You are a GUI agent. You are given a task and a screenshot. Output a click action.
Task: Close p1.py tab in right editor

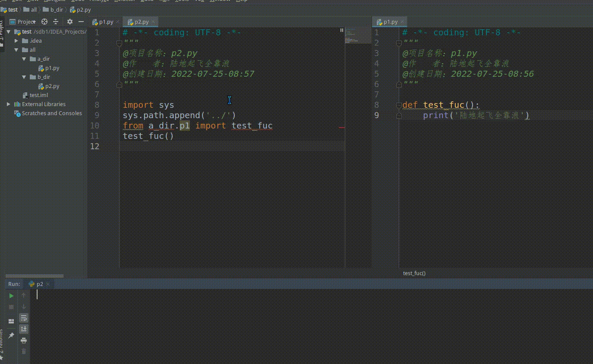tap(402, 22)
